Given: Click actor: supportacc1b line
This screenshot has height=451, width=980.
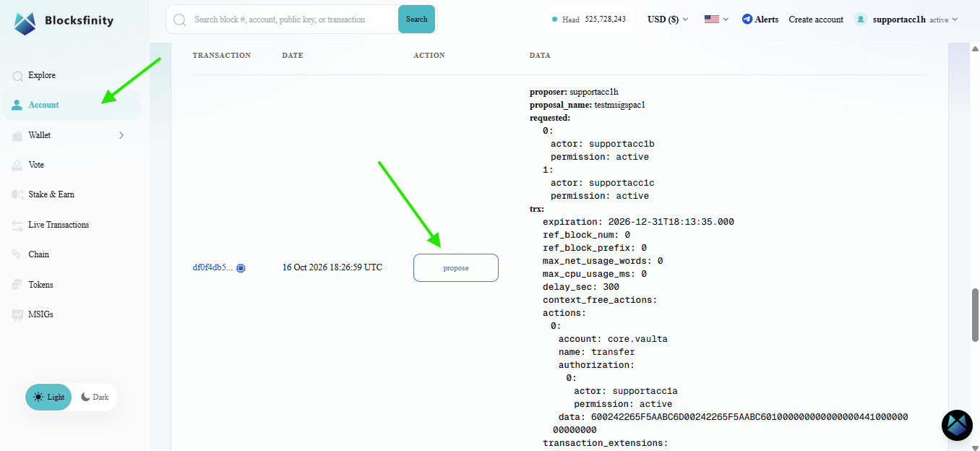Looking at the screenshot, I should pyautogui.click(x=603, y=144).
